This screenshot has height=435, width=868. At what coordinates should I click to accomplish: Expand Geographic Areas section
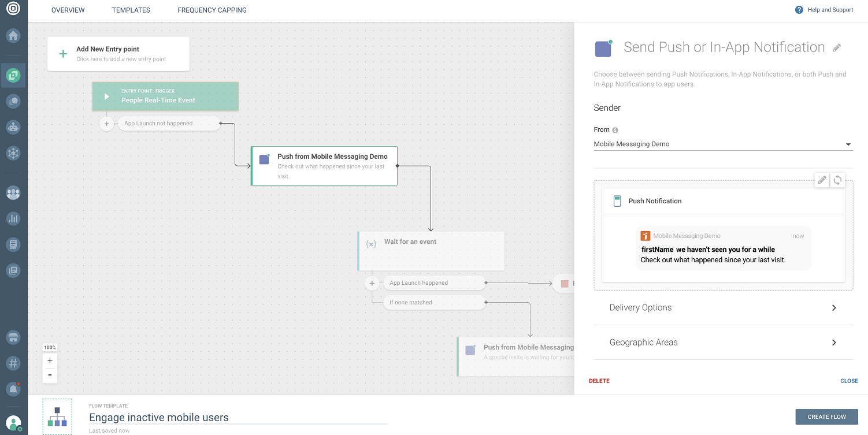coord(723,343)
